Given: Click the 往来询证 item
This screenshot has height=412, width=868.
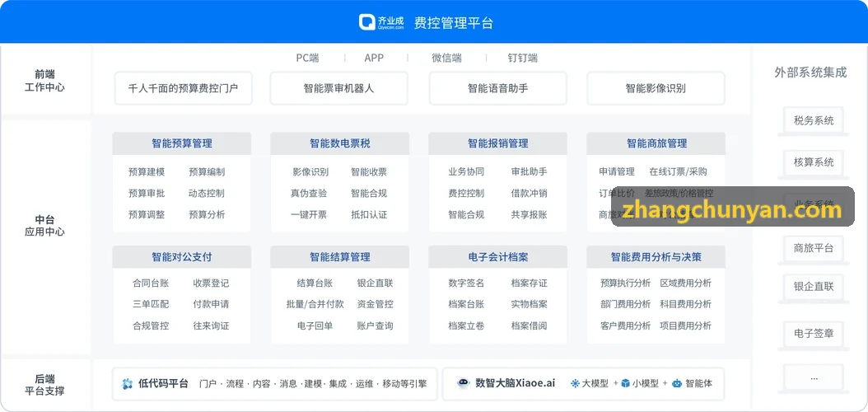Looking at the screenshot, I should pos(211,326).
